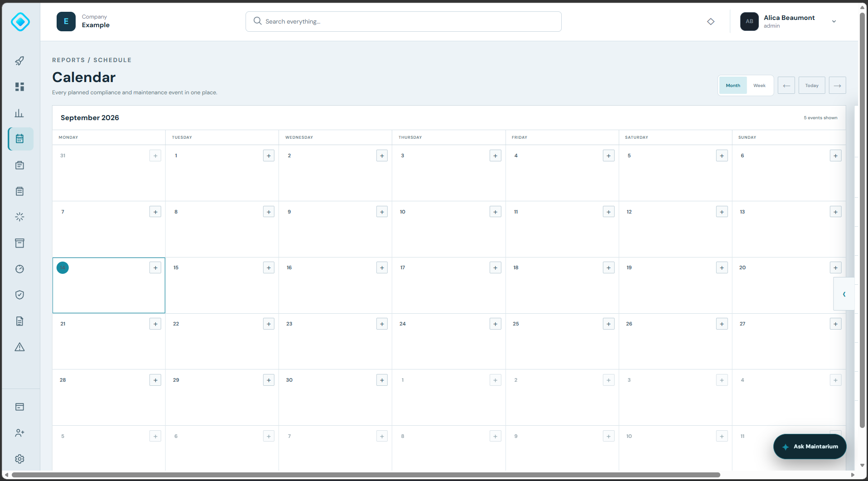Open the dashboard grid sidebar icon
868x481 pixels.
[x=19, y=87]
